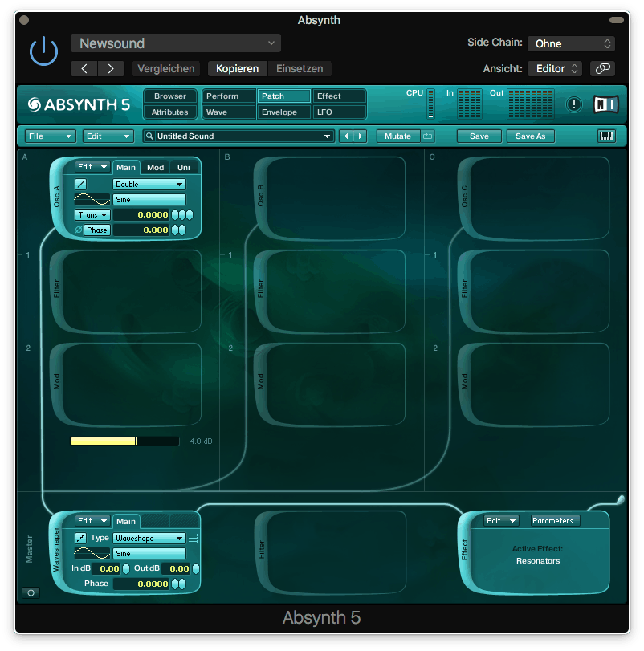Click the Native Instruments NI logo

click(x=605, y=104)
